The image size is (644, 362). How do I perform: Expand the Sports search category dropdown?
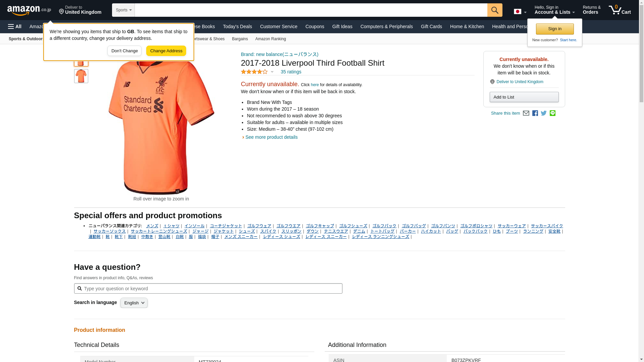pos(123,10)
